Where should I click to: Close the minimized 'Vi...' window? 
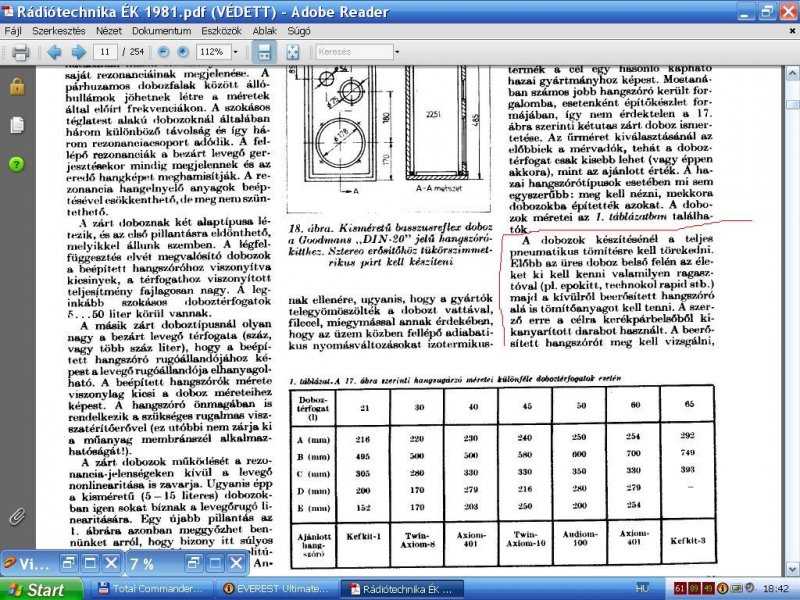(x=111, y=563)
